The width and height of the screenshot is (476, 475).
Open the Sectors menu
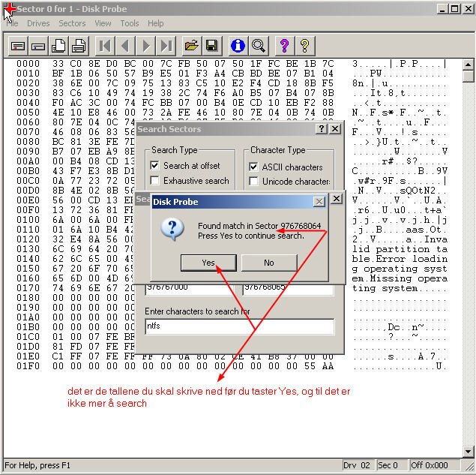72,23
